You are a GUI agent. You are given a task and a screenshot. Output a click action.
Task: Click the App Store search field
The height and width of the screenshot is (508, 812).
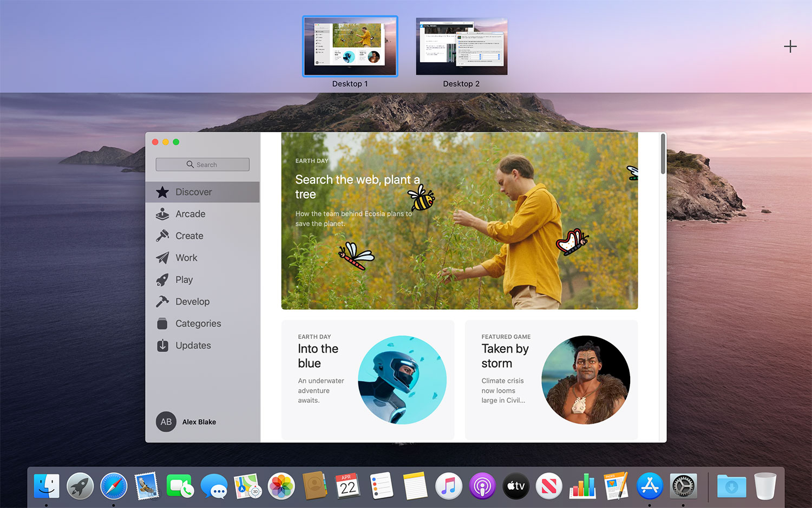click(x=202, y=164)
